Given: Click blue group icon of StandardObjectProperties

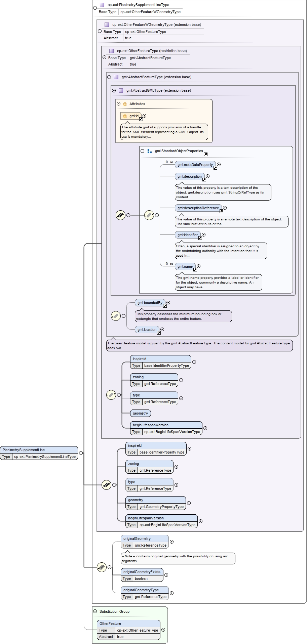Looking at the screenshot, I should point(150,151).
